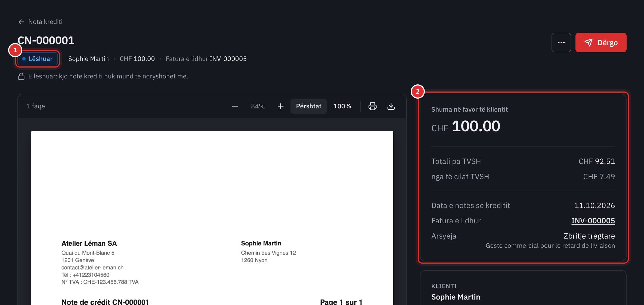Click the Dërgo send button
Screen dimensions: 644x305
coord(601,42)
